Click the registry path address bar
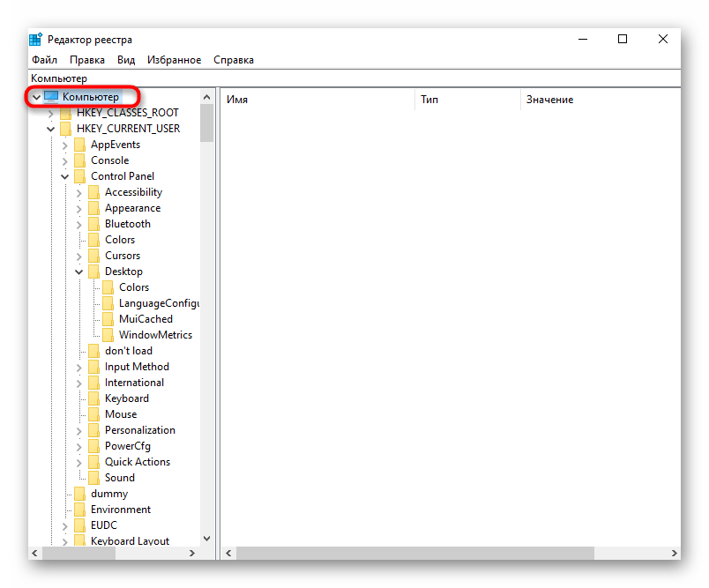709x588 pixels. [353, 78]
